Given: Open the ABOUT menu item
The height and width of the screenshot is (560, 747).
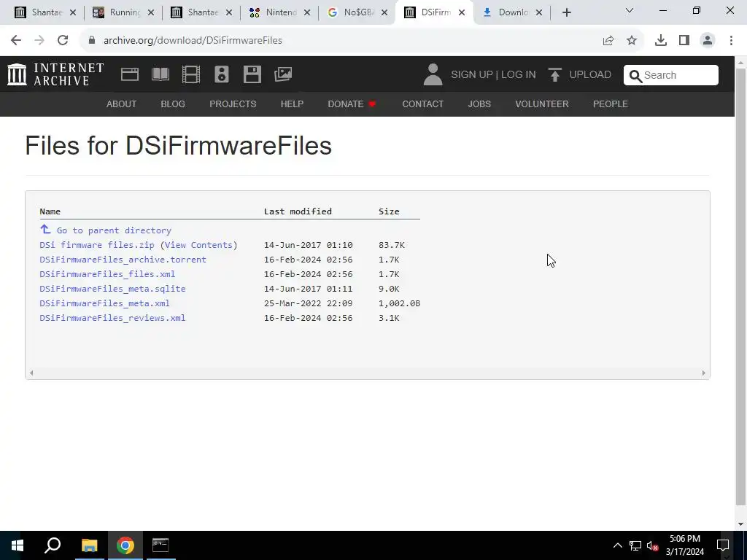Looking at the screenshot, I should coord(122,104).
